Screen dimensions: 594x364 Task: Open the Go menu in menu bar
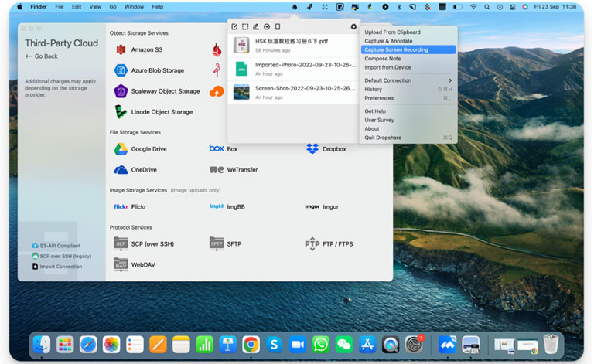tap(113, 7)
